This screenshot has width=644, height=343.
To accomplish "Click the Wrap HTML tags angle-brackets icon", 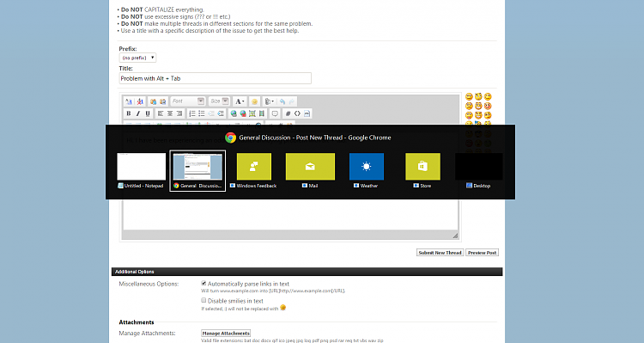I will pyautogui.click(x=297, y=113).
